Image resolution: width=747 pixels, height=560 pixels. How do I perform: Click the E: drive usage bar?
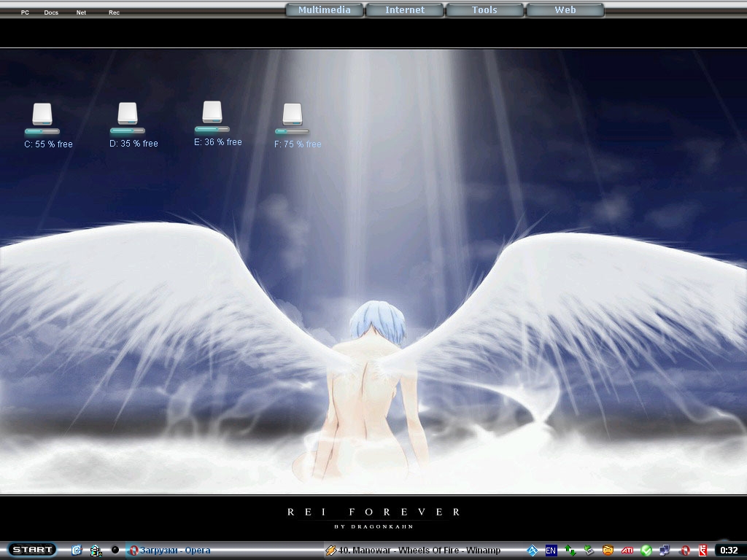212,128
